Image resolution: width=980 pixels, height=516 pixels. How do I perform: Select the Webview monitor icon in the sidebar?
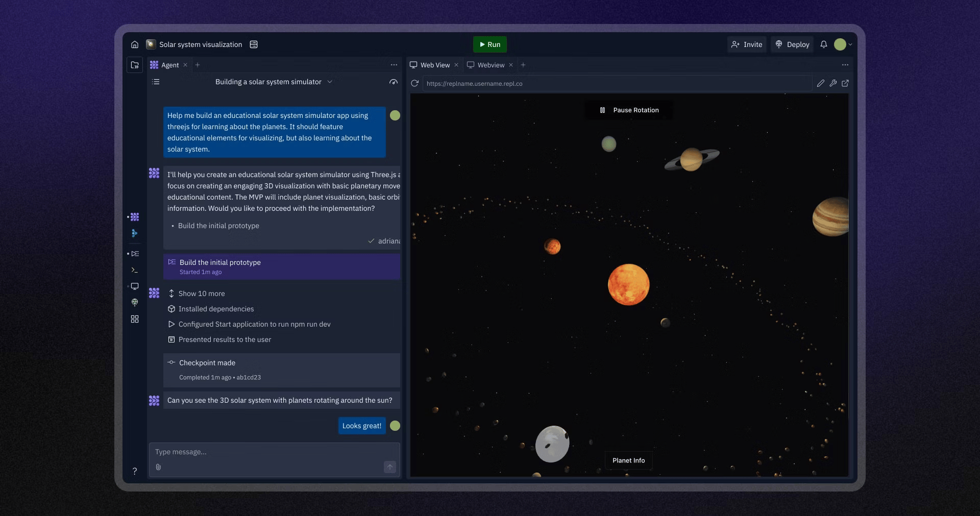(135, 286)
